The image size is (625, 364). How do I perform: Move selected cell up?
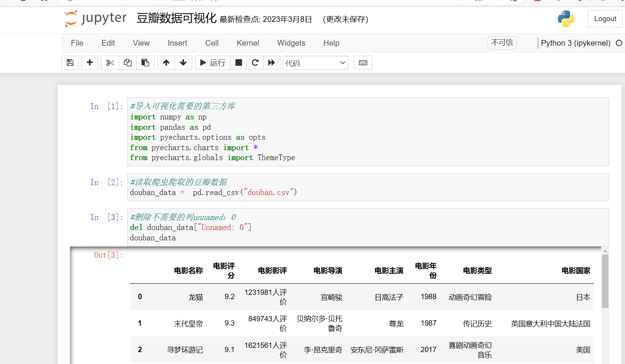pos(166,63)
